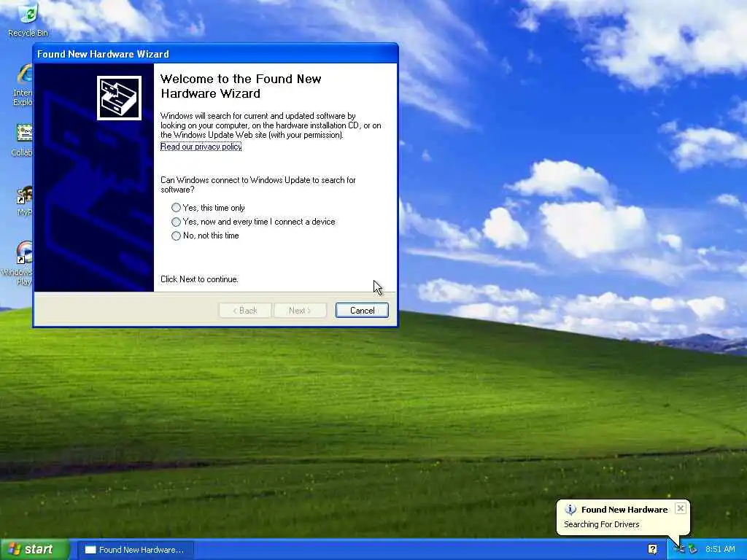Image resolution: width=747 pixels, height=560 pixels.
Task: Click the Back button in wizard
Action: pyautogui.click(x=245, y=311)
